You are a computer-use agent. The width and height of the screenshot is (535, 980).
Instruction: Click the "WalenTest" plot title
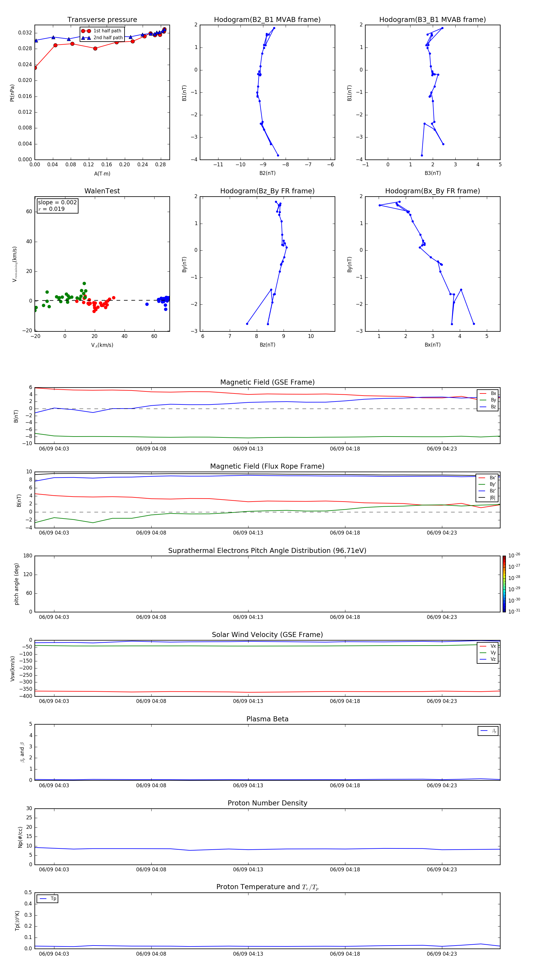click(102, 191)
